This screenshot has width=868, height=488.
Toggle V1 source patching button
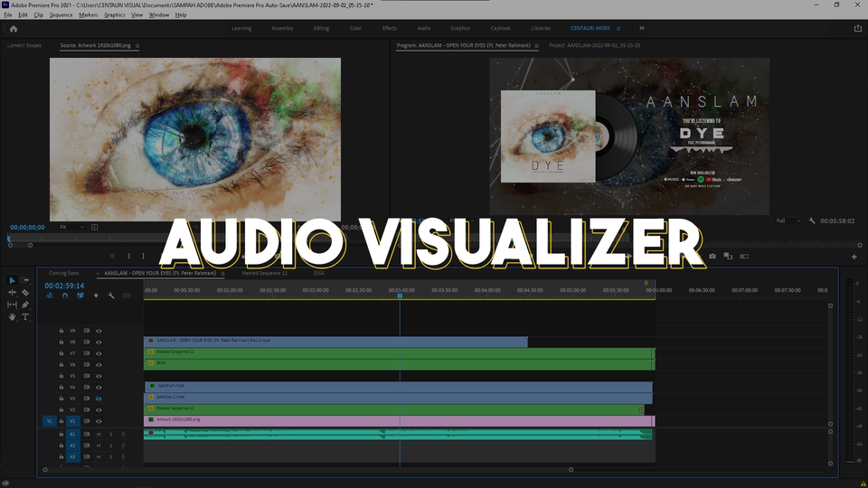tap(49, 421)
